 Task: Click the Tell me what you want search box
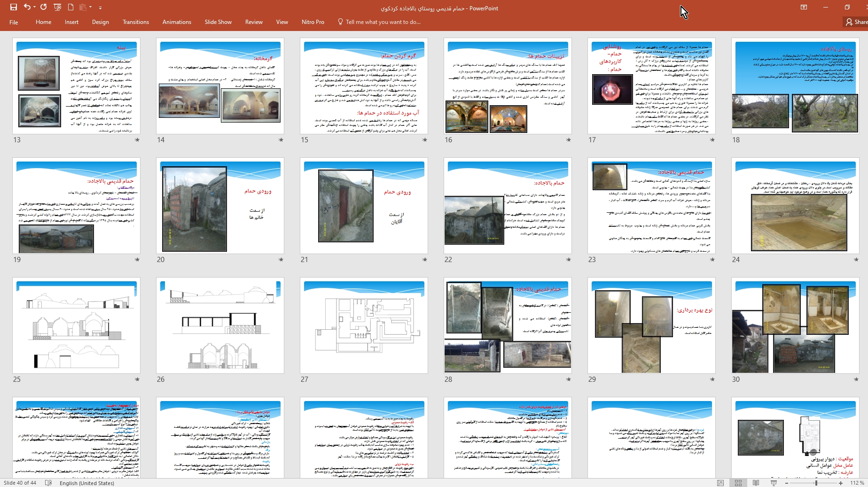[x=383, y=22]
